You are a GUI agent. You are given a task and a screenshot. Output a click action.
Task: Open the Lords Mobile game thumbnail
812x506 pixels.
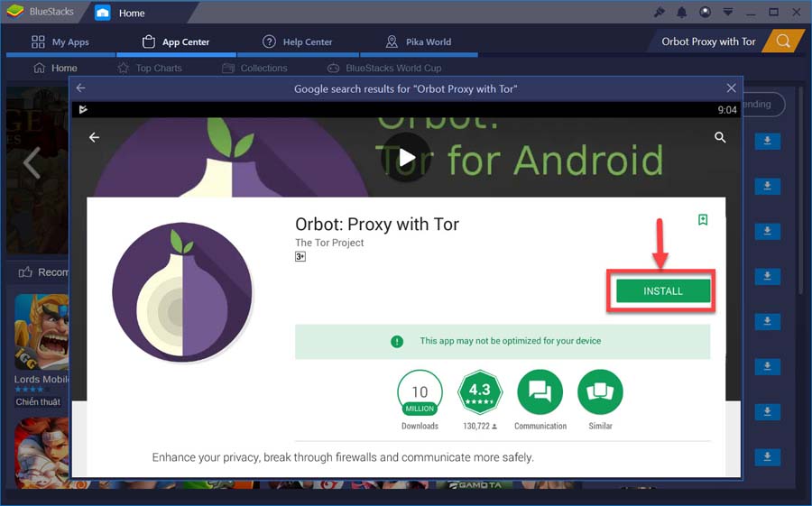(x=42, y=332)
